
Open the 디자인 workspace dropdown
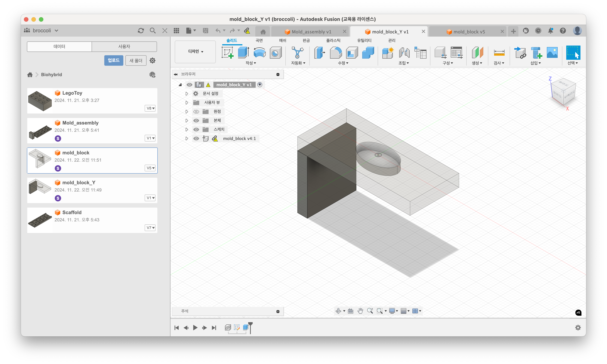point(195,52)
